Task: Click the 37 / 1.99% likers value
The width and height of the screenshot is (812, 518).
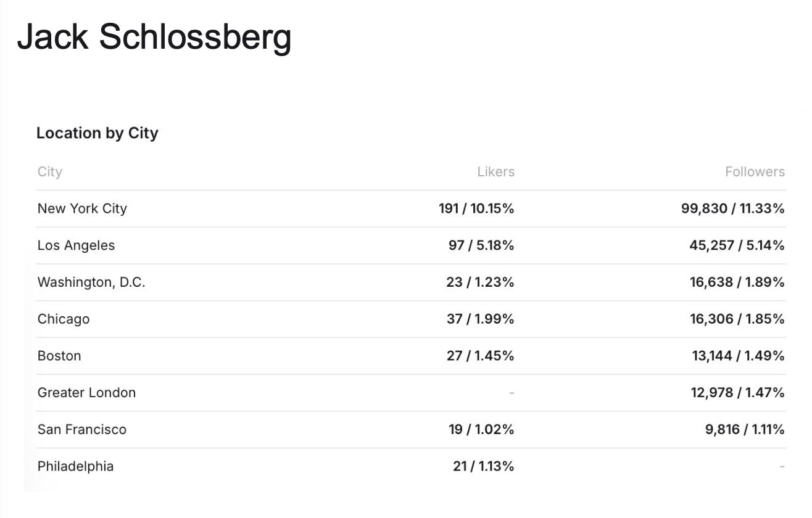Action: [x=481, y=319]
